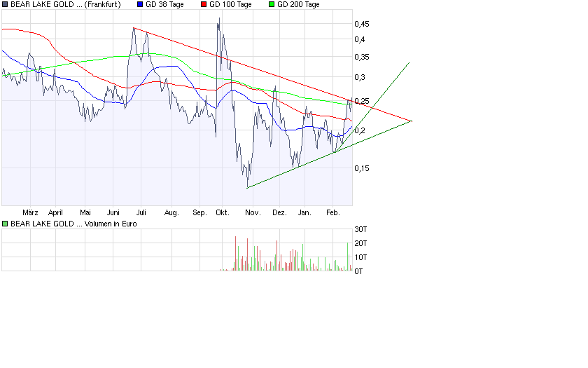Click the 'Okt.' month axis label
Image resolution: width=588 pixels, height=368 pixels.
[x=223, y=212]
